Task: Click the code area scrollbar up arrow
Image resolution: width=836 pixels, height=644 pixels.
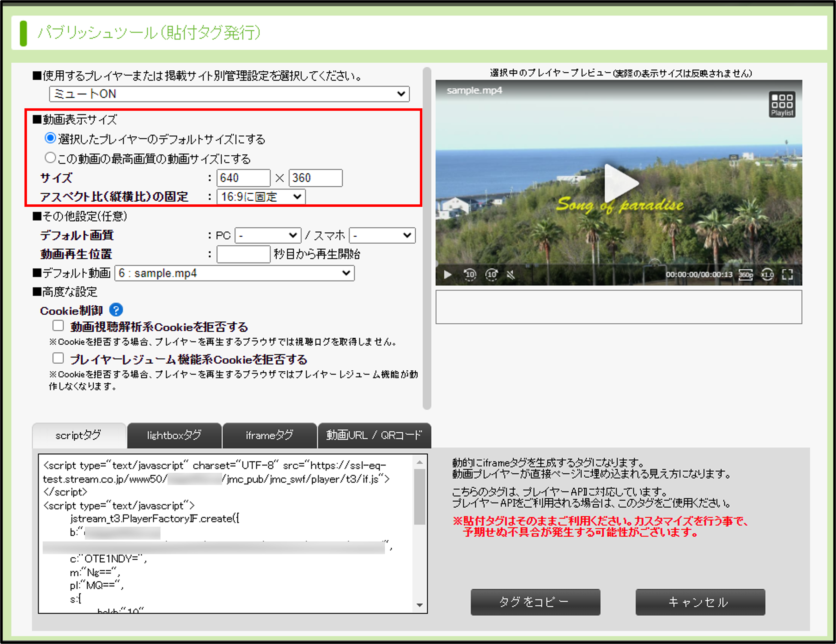Action: coord(420,462)
